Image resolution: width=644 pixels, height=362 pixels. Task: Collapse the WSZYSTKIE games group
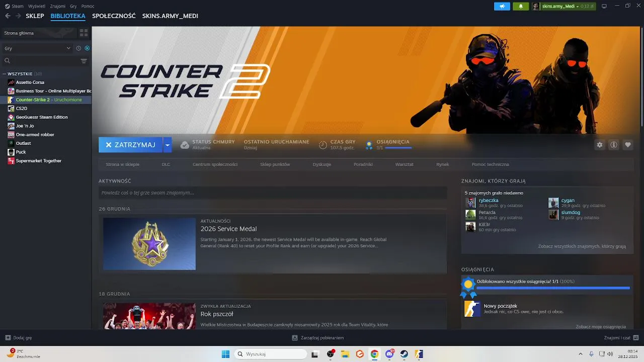[x=4, y=74]
